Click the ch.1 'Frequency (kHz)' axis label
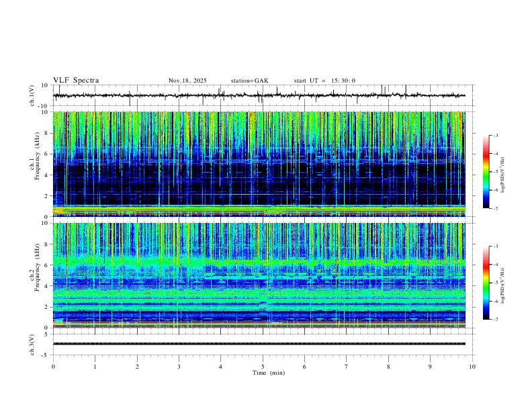This screenshot has width=532, height=411. (x=37, y=154)
